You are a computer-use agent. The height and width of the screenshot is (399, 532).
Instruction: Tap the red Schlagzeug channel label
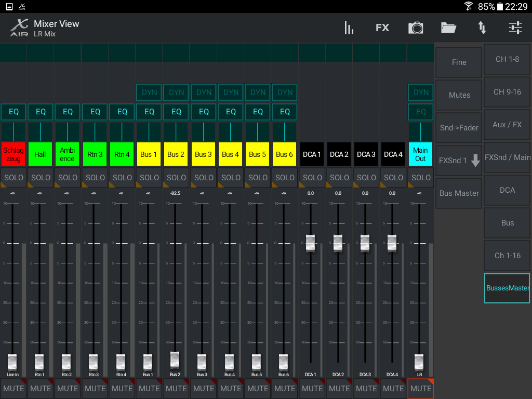pos(13,154)
